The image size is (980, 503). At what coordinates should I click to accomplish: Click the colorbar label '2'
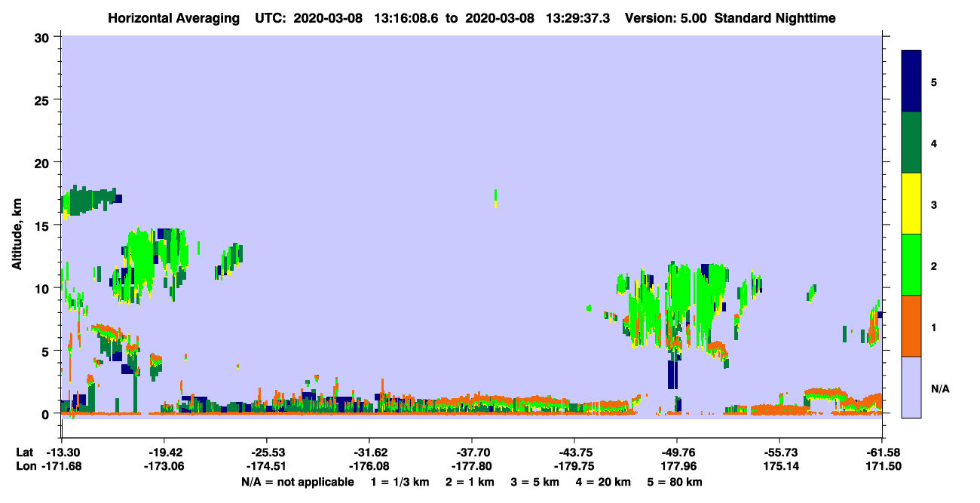(x=934, y=265)
